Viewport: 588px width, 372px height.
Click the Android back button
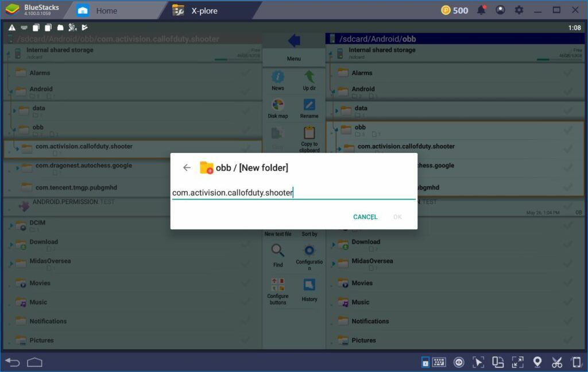click(13, 362)
